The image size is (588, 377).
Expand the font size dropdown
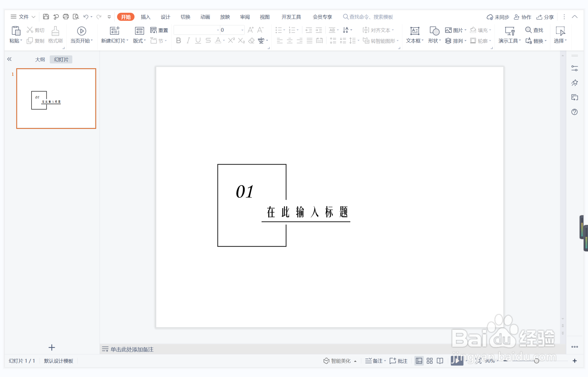(242, 30)
